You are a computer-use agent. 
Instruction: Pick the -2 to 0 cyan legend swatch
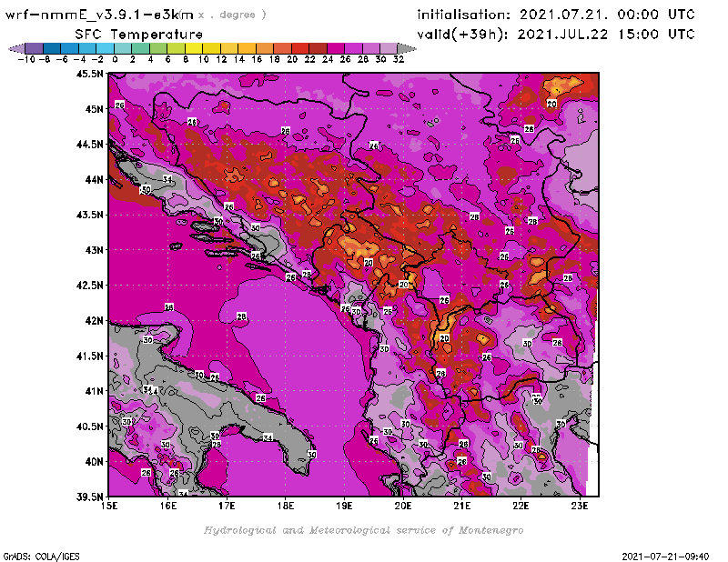[x=105, y=49]
